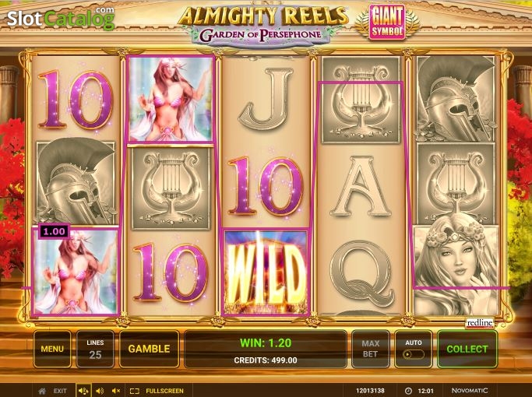Open the MENU panel
The image size is (532, 397).
click(52, 349)
